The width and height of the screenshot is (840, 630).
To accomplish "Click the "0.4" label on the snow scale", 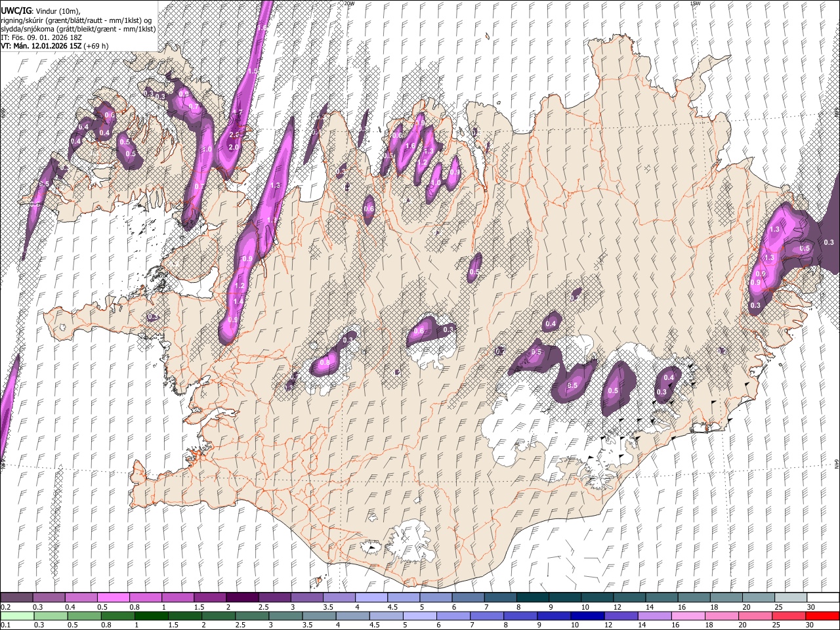I will (x=70, y=607).
